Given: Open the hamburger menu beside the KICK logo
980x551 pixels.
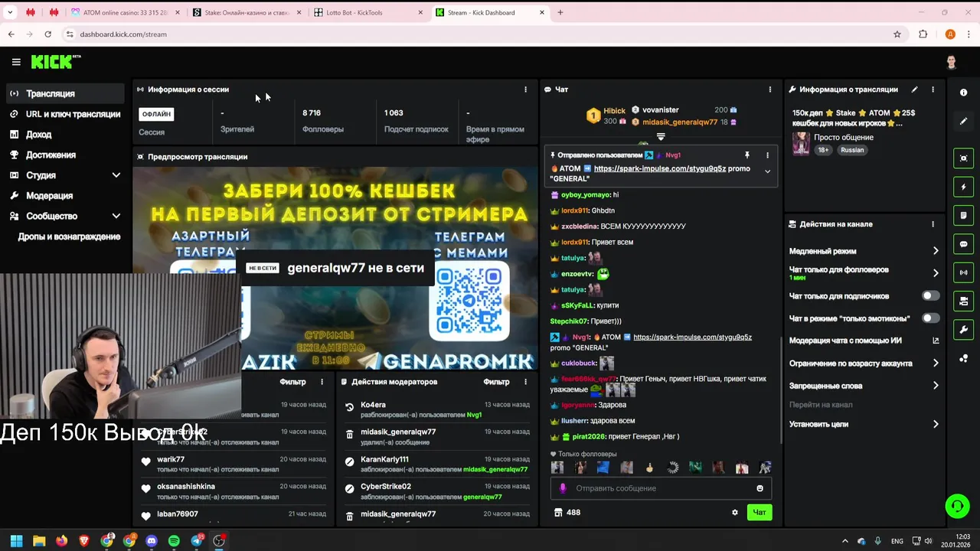Looking at the screenshot, I should click(16, 62).
